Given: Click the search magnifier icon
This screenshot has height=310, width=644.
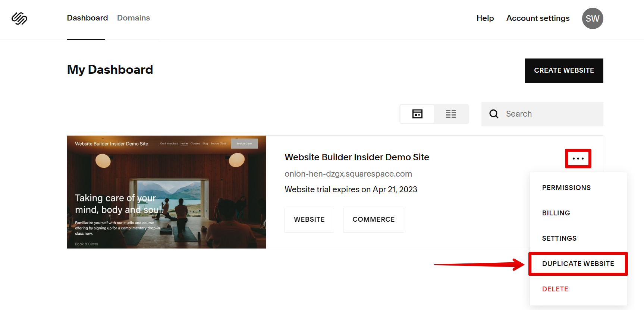Looking at the screenshot, I should 494,114.
